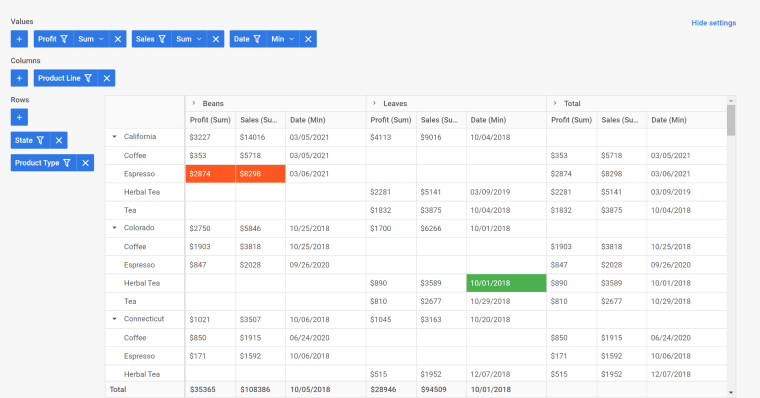Click the vertical scrollbar thumb

[x=731, y=120]
